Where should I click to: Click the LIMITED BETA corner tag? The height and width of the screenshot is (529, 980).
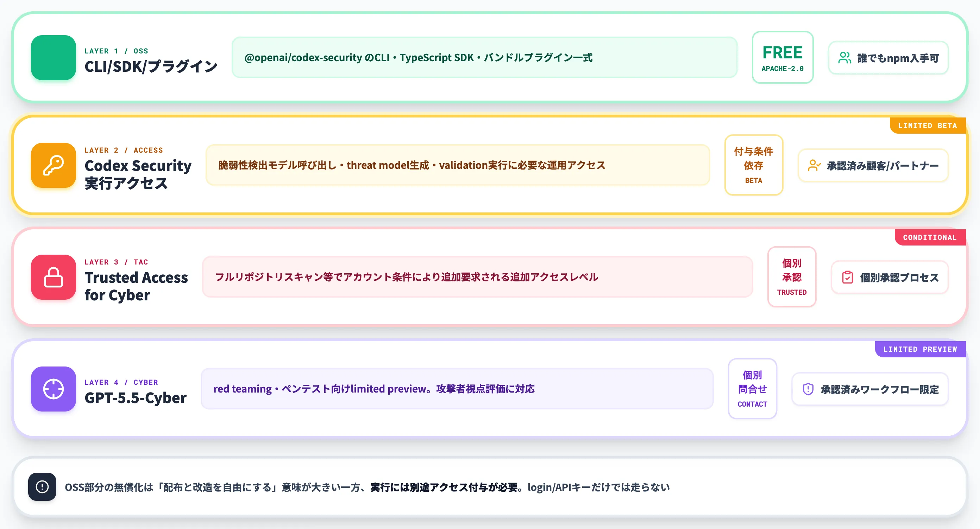(x=928, y=126)
